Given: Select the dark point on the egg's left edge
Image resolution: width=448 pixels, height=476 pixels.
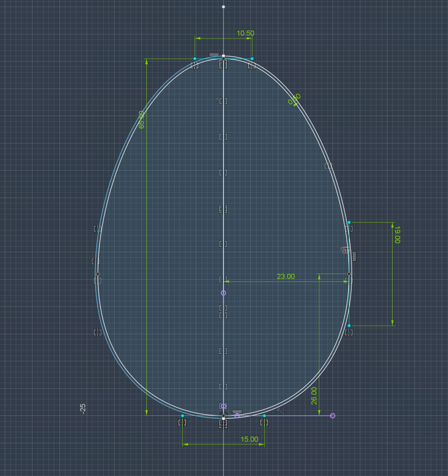Looking at the screenshot, I should coord(98,274).
